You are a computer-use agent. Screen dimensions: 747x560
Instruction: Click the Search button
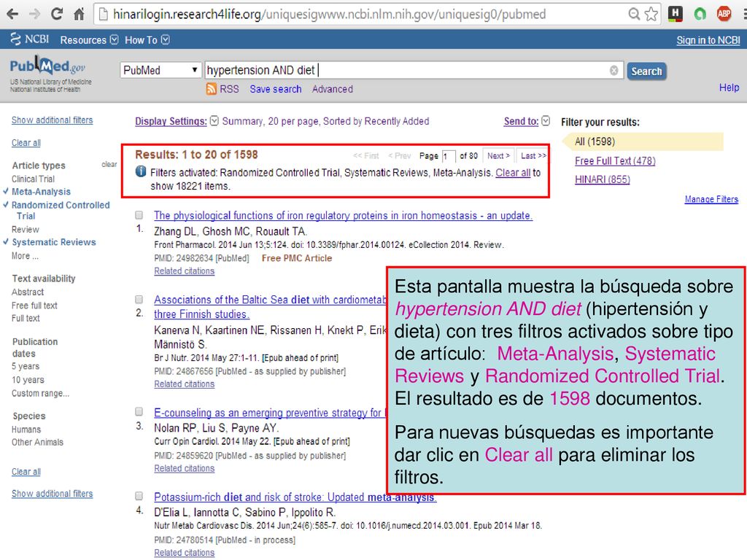pos(646,71)
